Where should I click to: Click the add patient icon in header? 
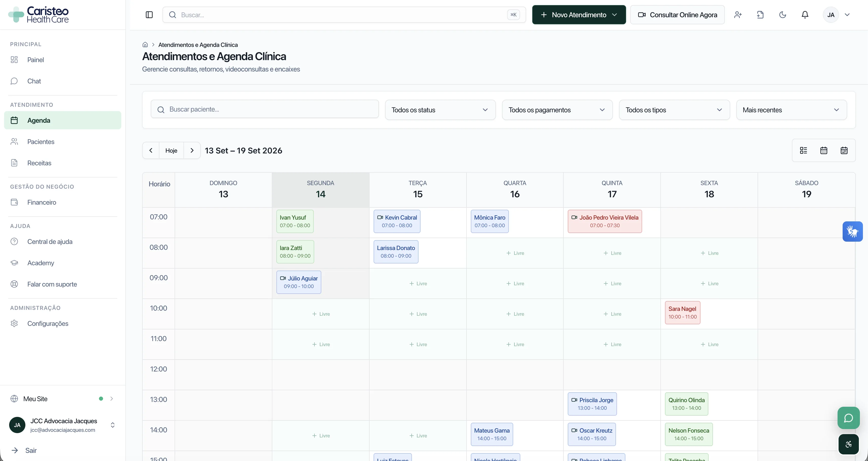point(738,15)
